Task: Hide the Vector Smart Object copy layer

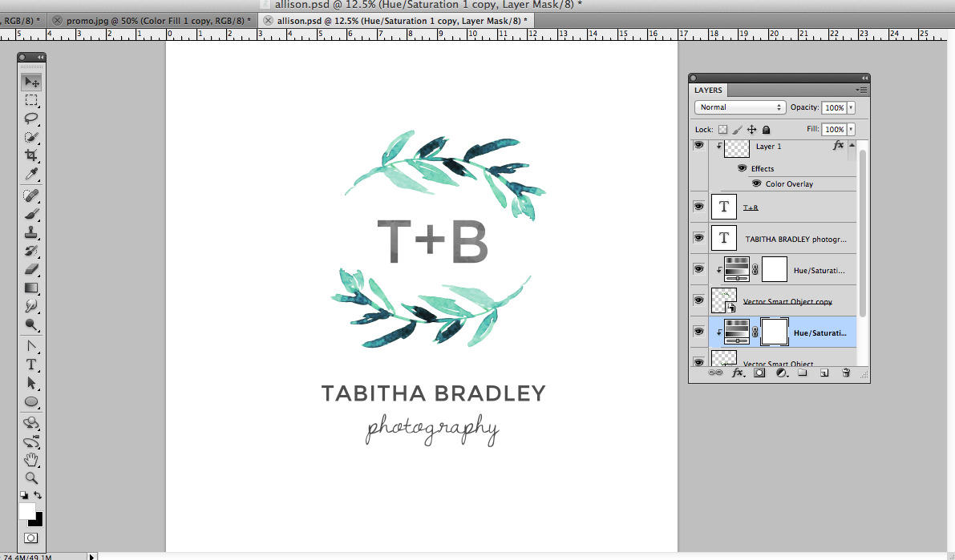Action: click(x=698, y=300)
